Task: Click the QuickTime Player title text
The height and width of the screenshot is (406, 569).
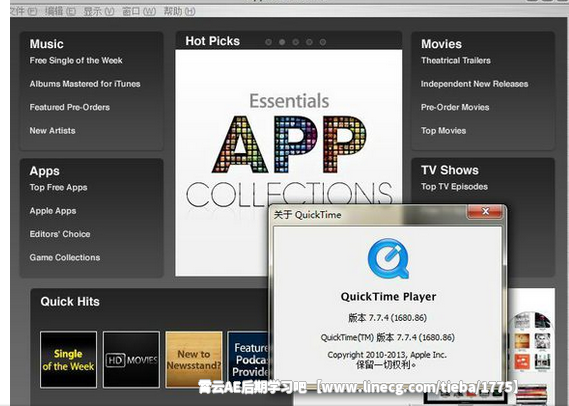Action: 388,297
